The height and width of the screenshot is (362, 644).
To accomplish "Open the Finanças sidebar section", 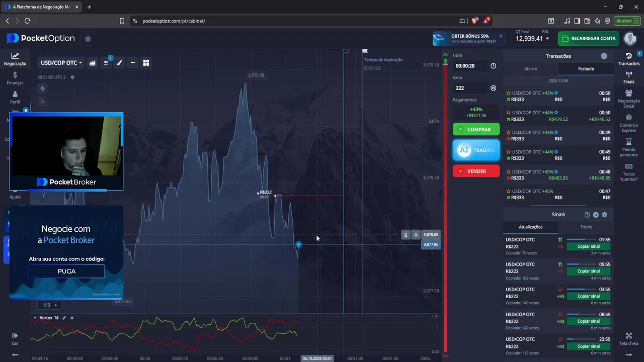I will pyautogui.click(x=15, y=78).
